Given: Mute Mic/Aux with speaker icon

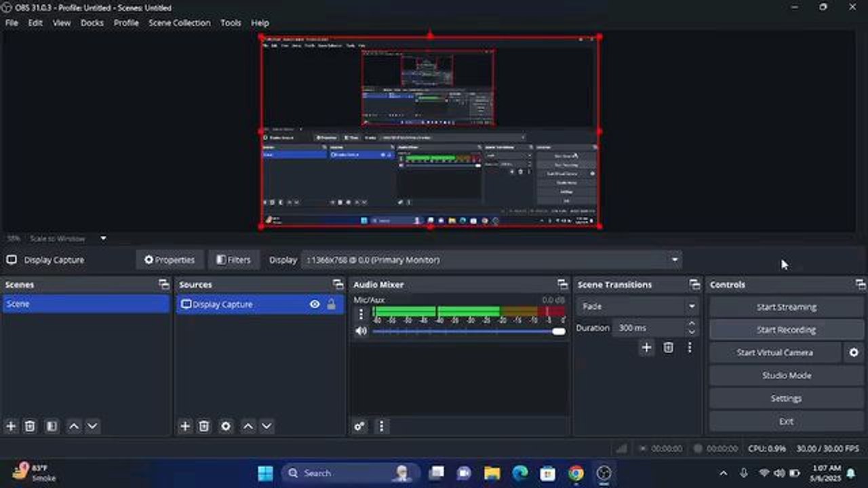Looking at the screenshot, I should click(361, 331).
